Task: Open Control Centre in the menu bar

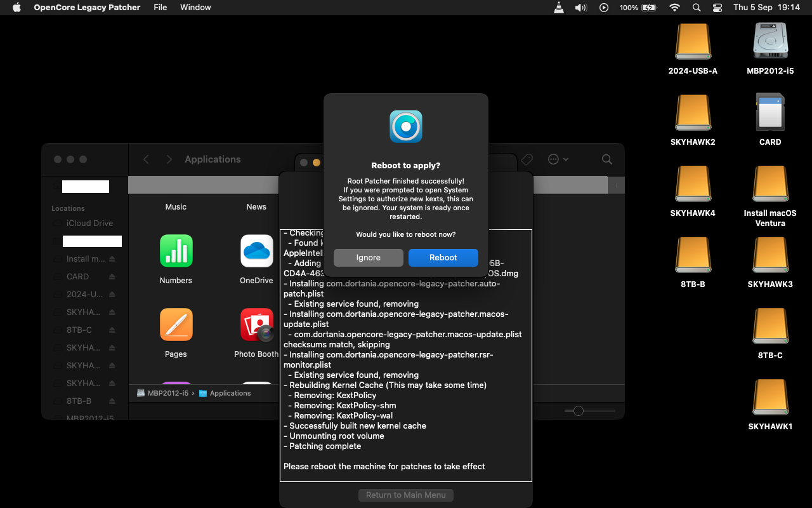Action: pyautogui.click(x=717, y=8)
